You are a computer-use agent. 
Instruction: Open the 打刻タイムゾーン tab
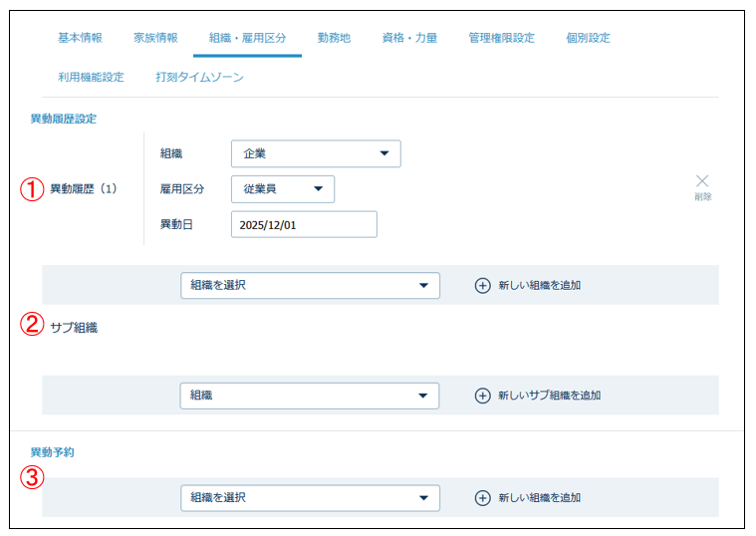[199, 77]
